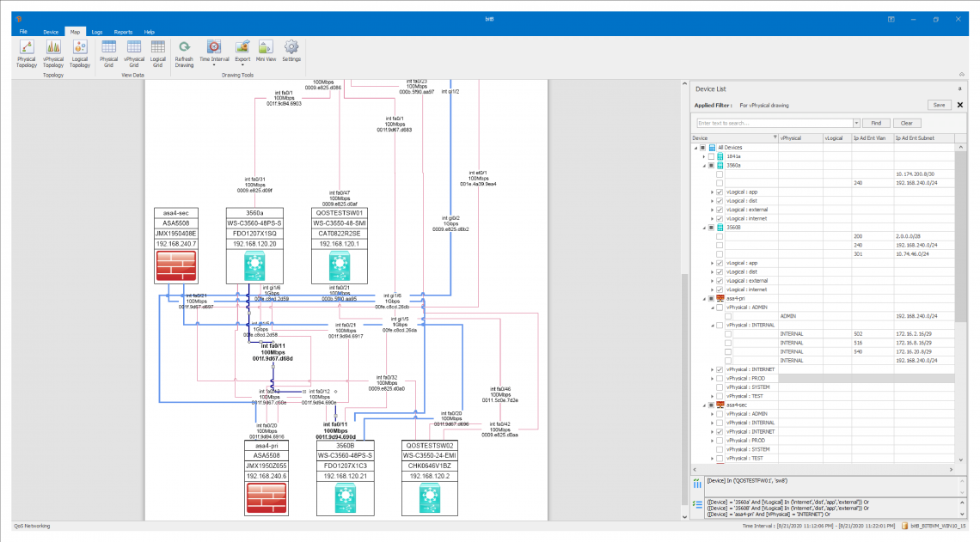Click the Refresh Drawing icon
The width and height of the screenshot is (980, 542).
tap(184, 47)
